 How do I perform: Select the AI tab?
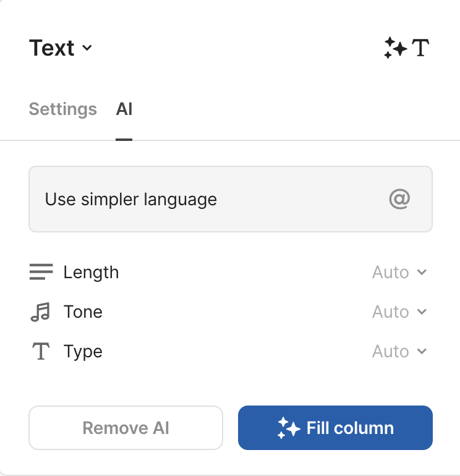124,109
